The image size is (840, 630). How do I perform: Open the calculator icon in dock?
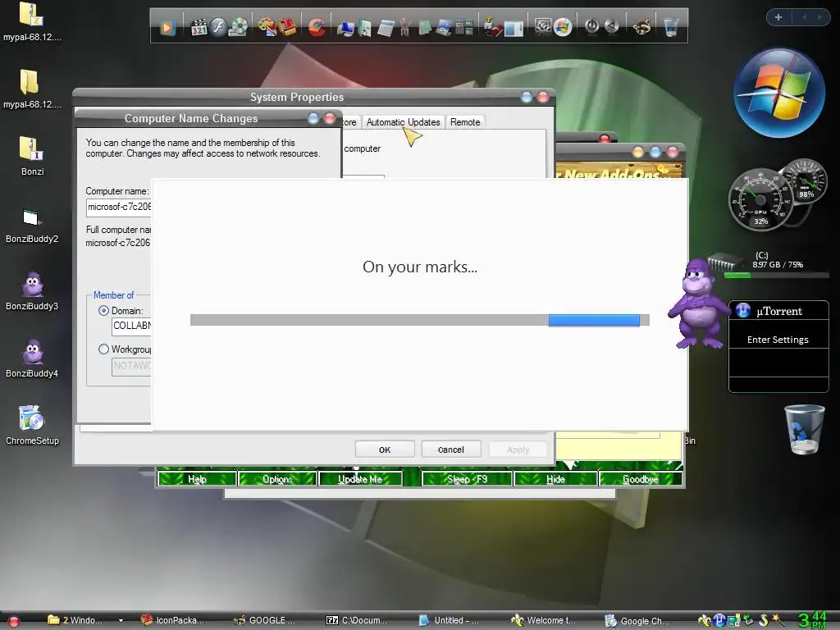[386, 28]
